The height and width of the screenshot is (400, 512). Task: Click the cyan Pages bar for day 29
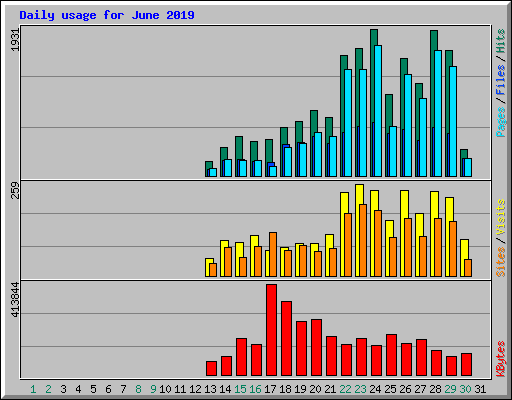tap(453, 121)
